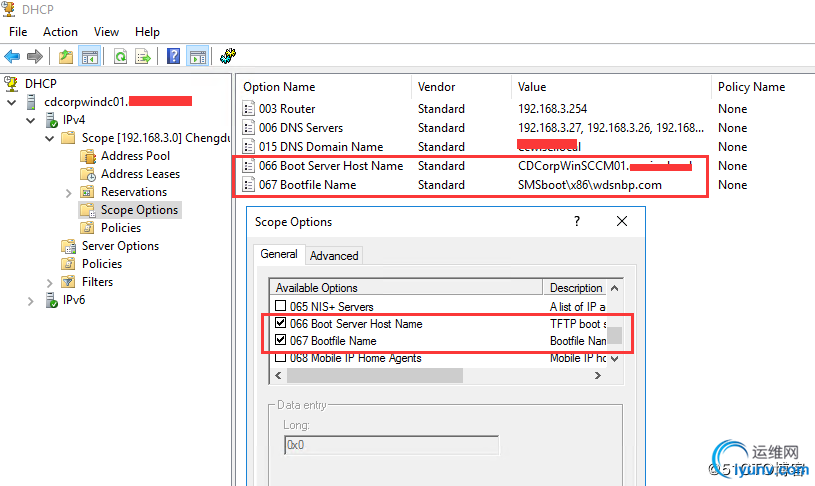This screenshot has height=486, width=815.
Task: Toggle Show/Hide Console Tree toolbar icon
Action: 90,56
